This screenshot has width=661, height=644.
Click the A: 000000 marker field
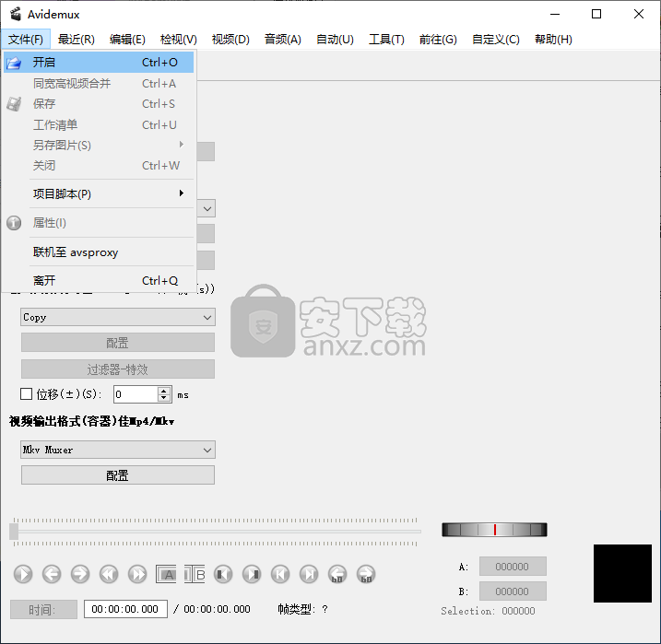pyautogui.click(x=513, y=567)
